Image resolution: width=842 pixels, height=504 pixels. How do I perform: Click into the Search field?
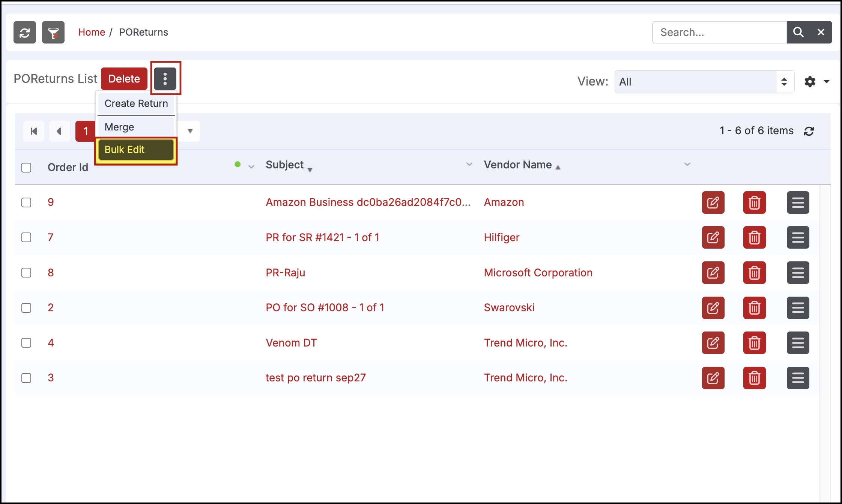[719, 33]
